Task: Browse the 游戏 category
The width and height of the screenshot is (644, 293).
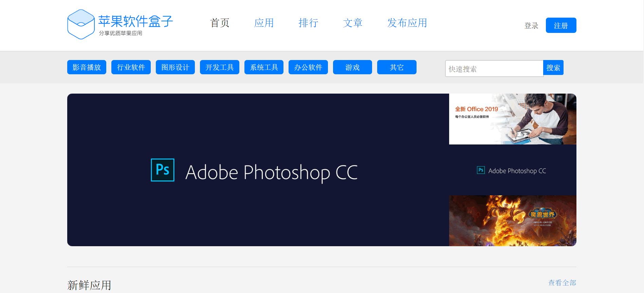Action: pos(352,67)
